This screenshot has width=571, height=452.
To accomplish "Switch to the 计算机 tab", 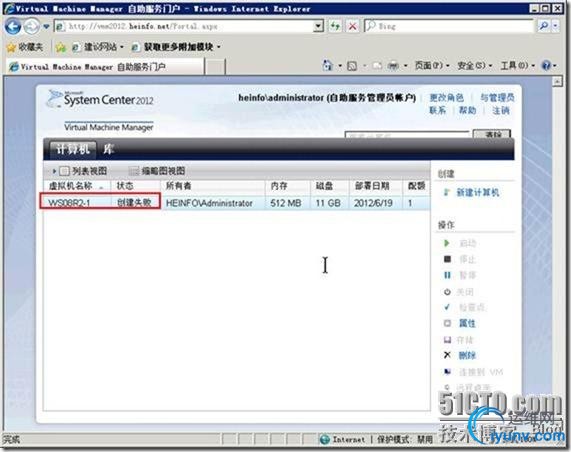I will (73, 149).
